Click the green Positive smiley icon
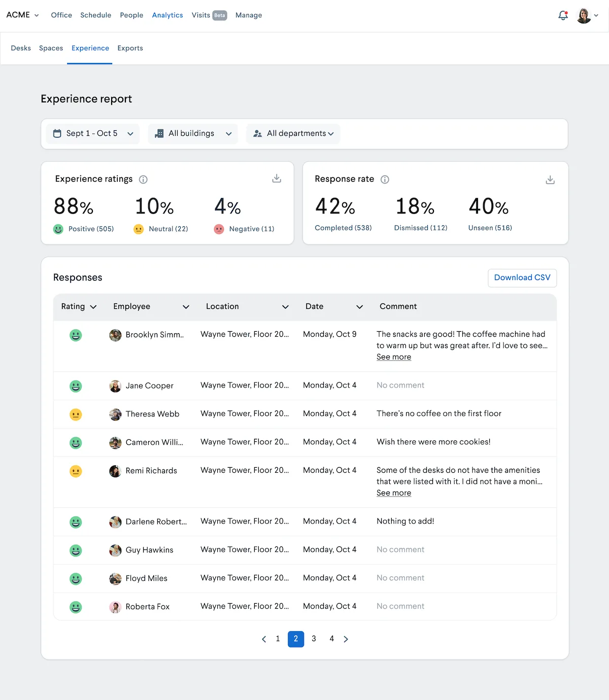The width and height of the screenshot is (609, 700). pyautogui.click(x=58, y=229)
